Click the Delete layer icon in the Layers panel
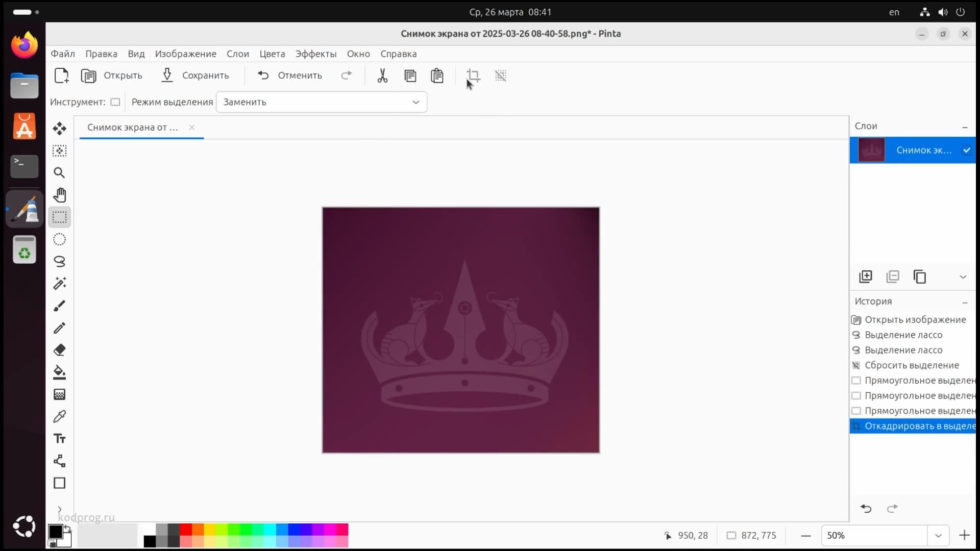 [893, 277]
